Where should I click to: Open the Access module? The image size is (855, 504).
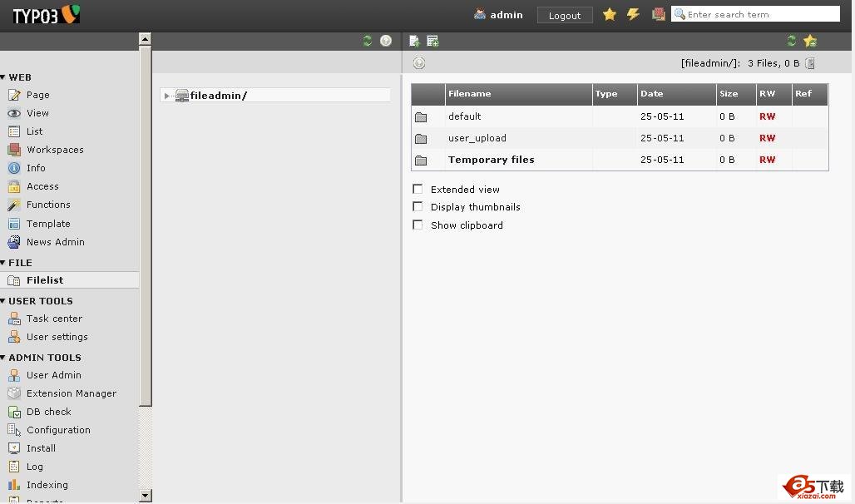42,186
